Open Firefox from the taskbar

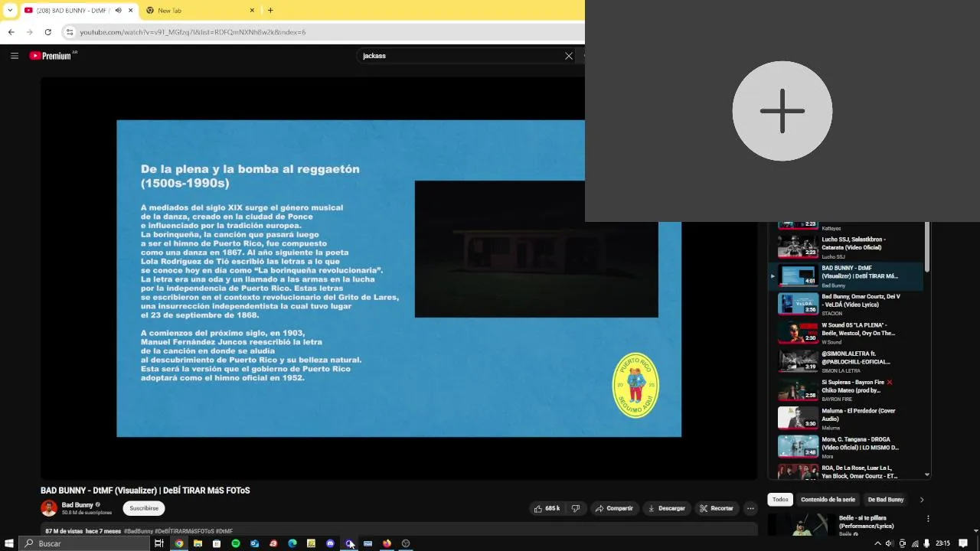point(387,543)
